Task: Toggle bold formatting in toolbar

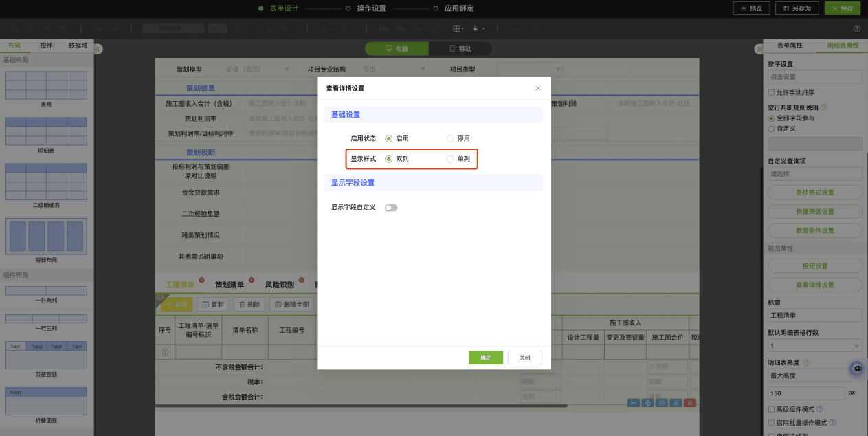Action: (236, 28)
